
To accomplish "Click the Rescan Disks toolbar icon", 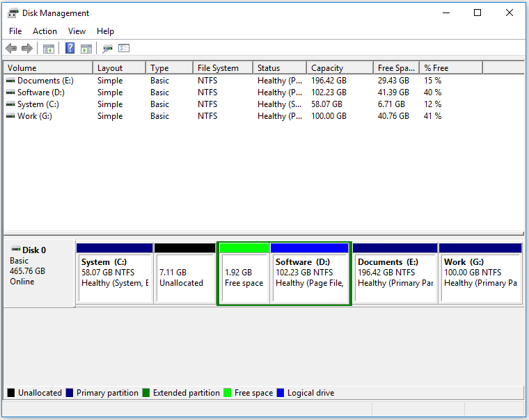I will point(107,49).
